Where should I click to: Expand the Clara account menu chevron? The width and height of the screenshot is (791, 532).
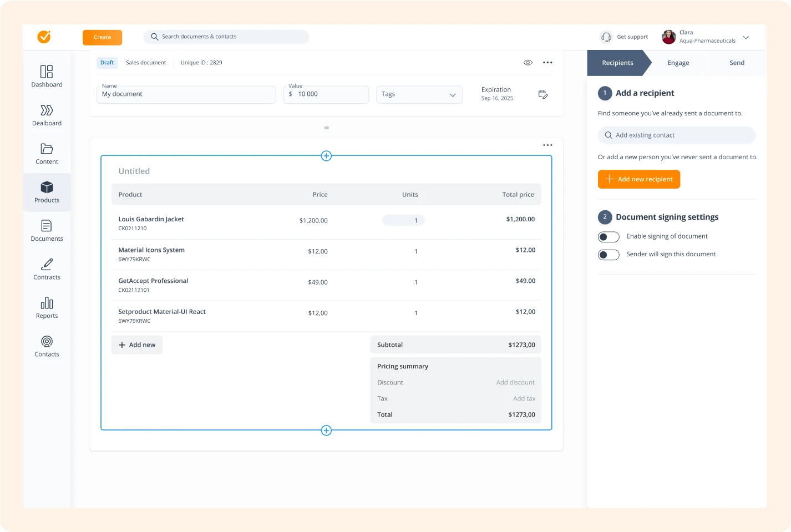click(x=746, y=37)
